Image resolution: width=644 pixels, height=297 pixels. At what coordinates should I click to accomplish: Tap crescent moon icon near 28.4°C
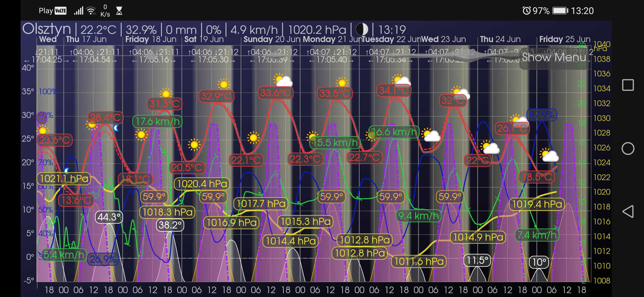(x=116, y=128)
